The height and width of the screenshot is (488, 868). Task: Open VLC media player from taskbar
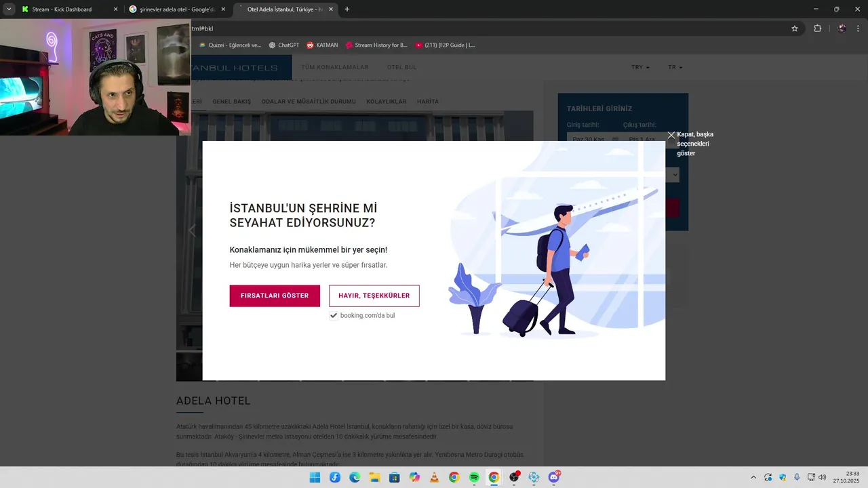(434, 477)
